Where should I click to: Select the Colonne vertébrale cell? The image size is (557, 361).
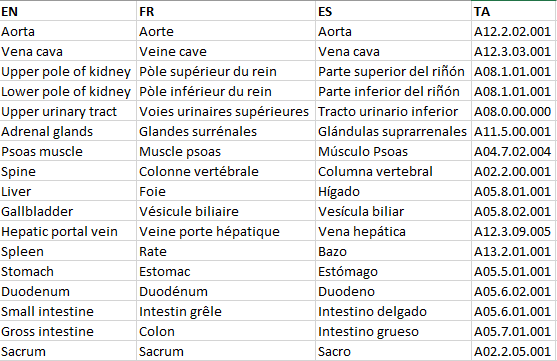click(226, 172)
